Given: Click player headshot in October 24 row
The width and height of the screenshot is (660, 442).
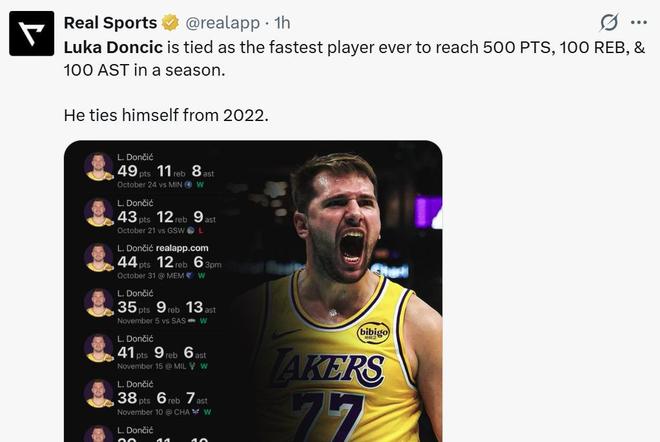Looking at the screenshot, I should tap(98, 166).
